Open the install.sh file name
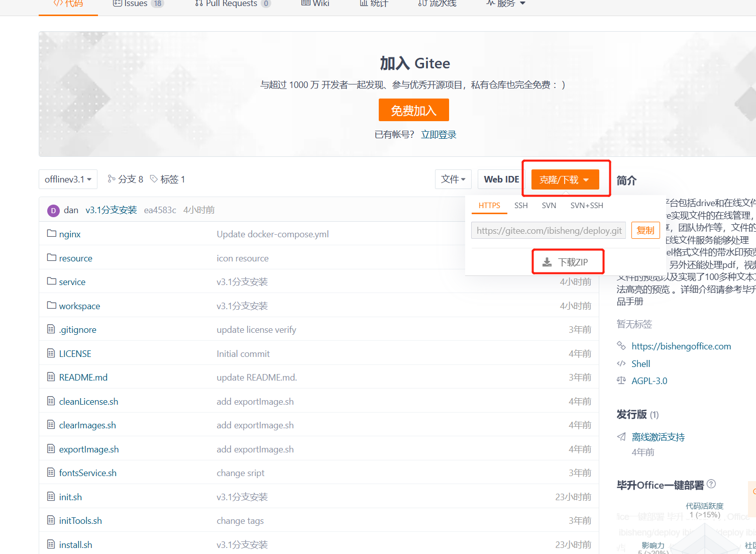Viewport: 756px width, 554px height. [75, 545]
